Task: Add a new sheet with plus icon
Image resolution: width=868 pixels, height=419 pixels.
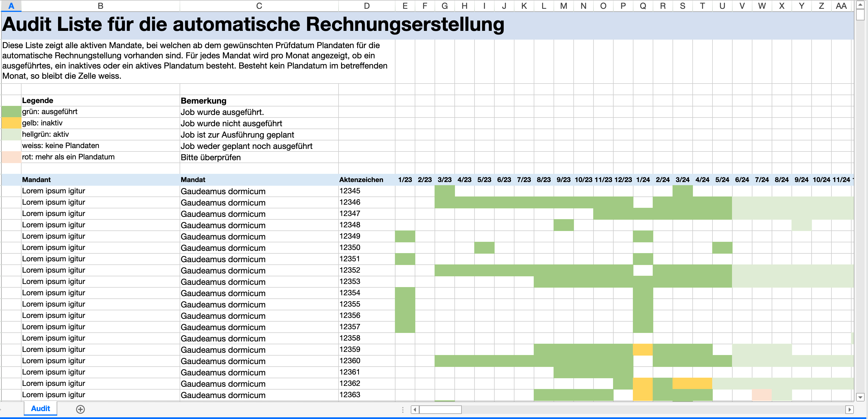Action: (x=80, y=409)
